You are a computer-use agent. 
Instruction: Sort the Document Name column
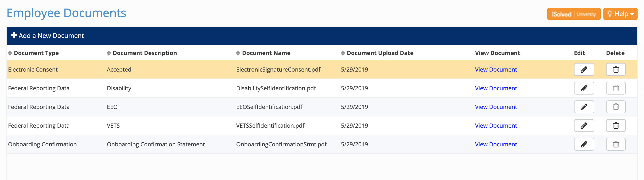238,53
